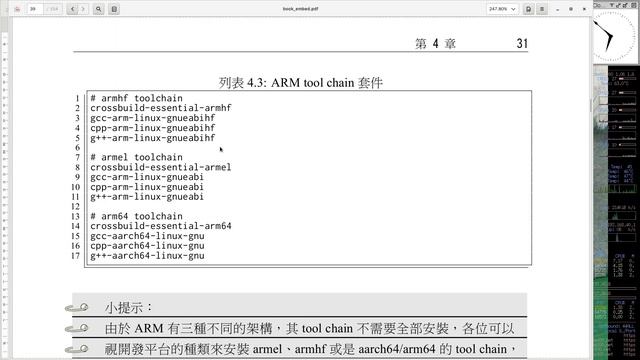Click 'gcc-arm-linux-gnueabi' on line 9
Image resolution: width=640 pixels, height=360 pixels.
[x=147, y=177]
